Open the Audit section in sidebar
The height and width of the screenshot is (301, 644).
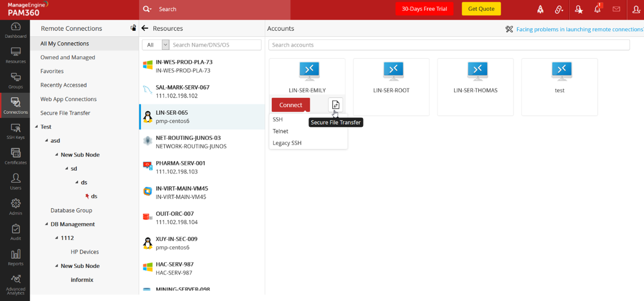coord(15,232)
